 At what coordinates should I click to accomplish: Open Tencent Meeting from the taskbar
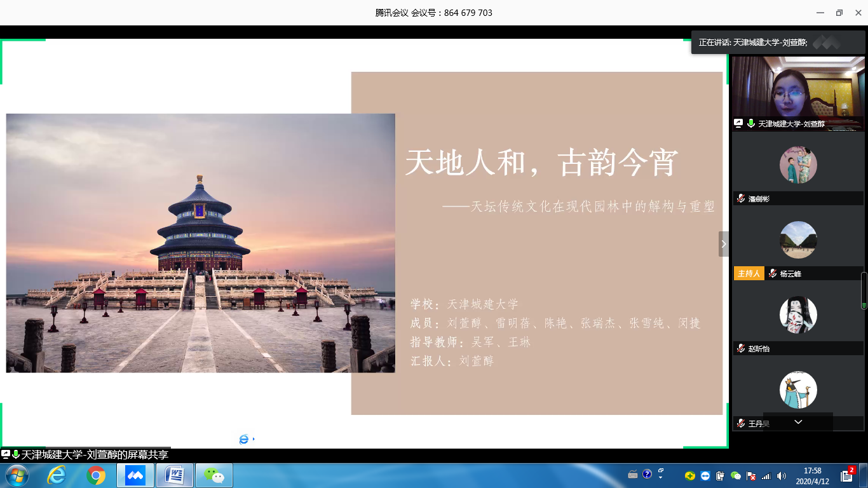[x=135, y=475]
